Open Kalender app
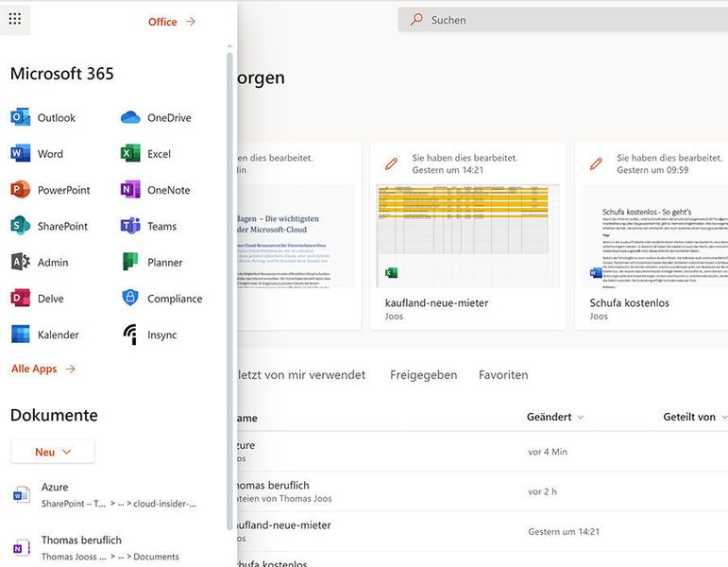The height and width of the screenshot is (567, 728). (44, 335)
